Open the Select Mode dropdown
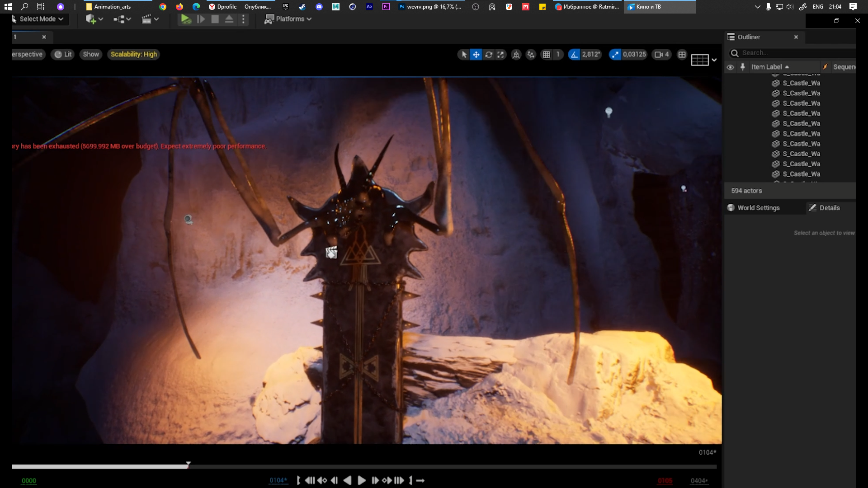The width and height of the screenshot is (868, 488). (38, 19)
